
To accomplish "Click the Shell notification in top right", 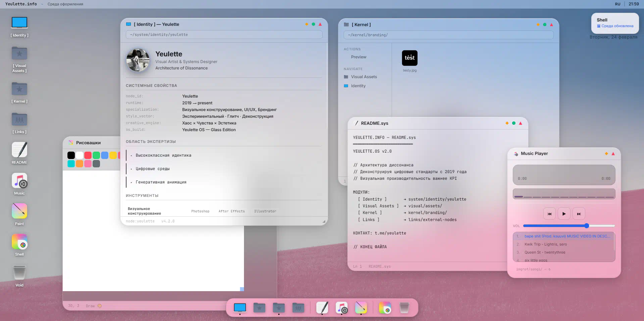I will (615, 23).
